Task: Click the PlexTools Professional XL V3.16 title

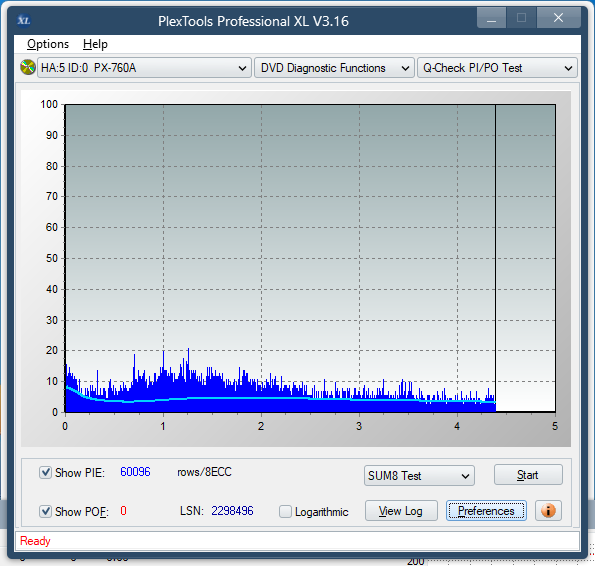Action: (253, 21)
